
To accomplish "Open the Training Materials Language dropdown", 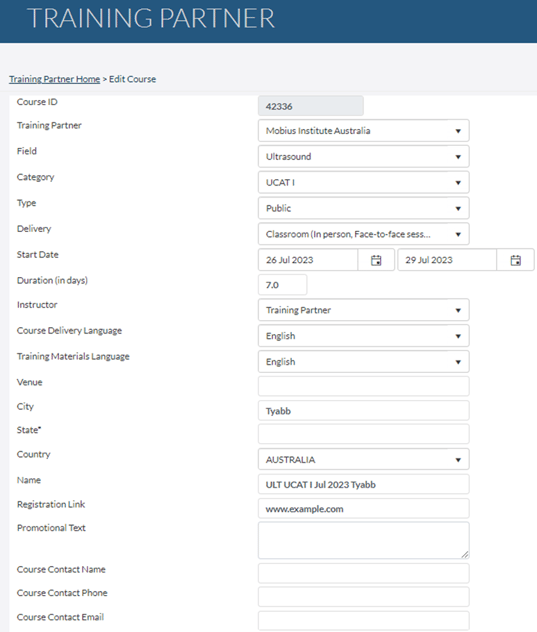I will (364, 362).
